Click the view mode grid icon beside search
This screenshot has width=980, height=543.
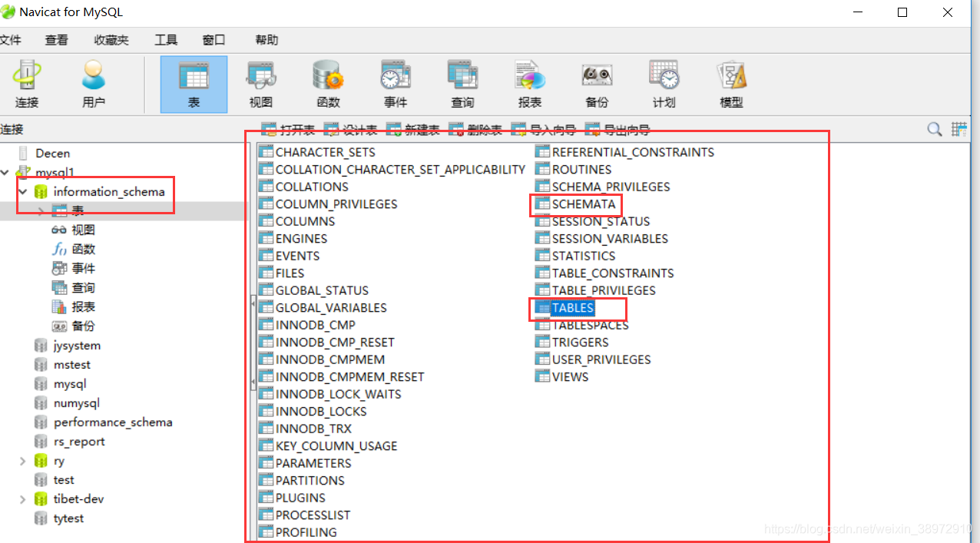(x=959, y=130)
